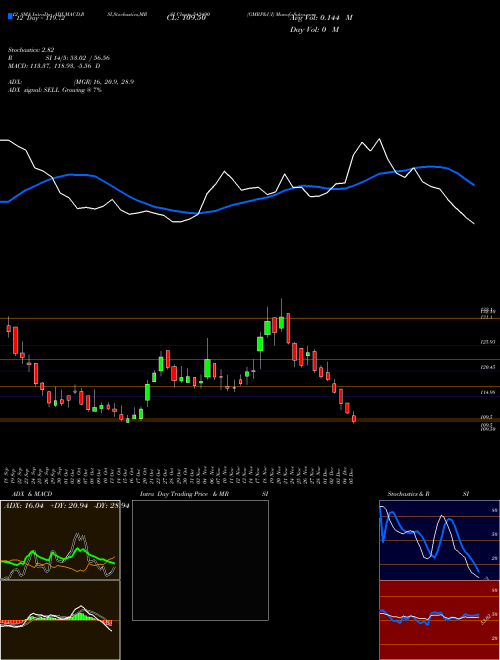Open the MACD histogram chart thumbnail

coord(60,620)
